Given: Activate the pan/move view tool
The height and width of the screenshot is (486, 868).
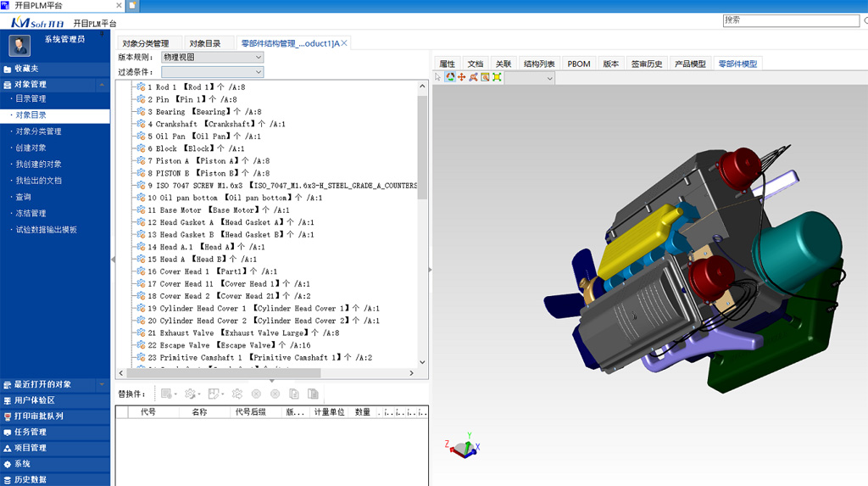Looking at the screenshot, I should (462, 77).
